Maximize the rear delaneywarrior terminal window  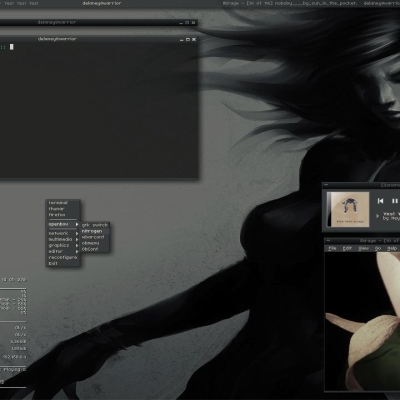(x=187, y=23)
